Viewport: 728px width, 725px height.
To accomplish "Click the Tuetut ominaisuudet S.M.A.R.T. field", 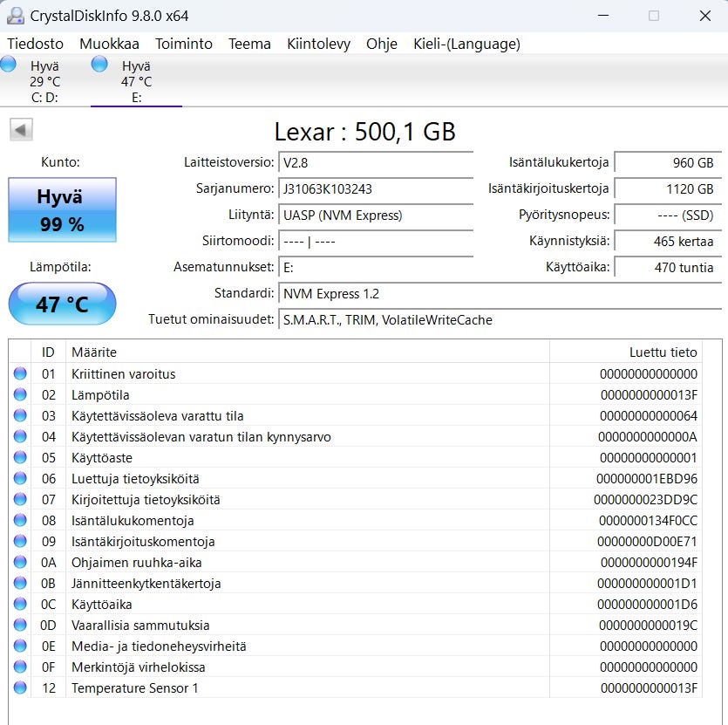I will coord(500,319).
